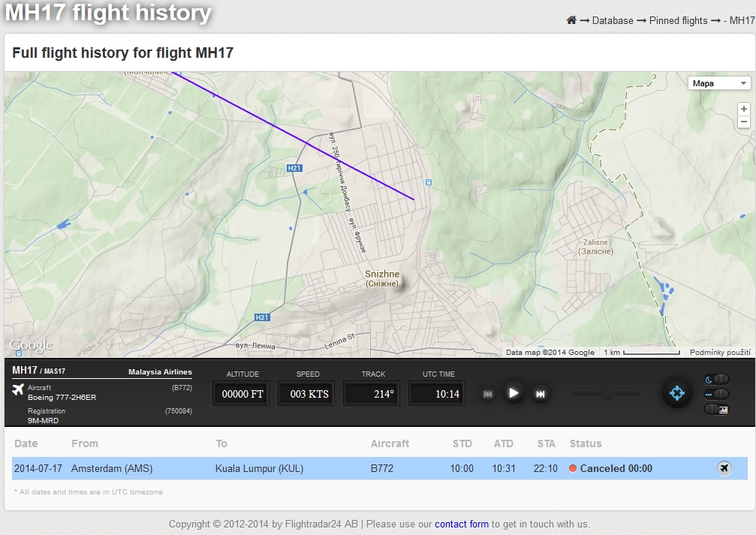Click the transit station icon near Snizhne
This screenshot has height=535, width=756.
(428, 182)
